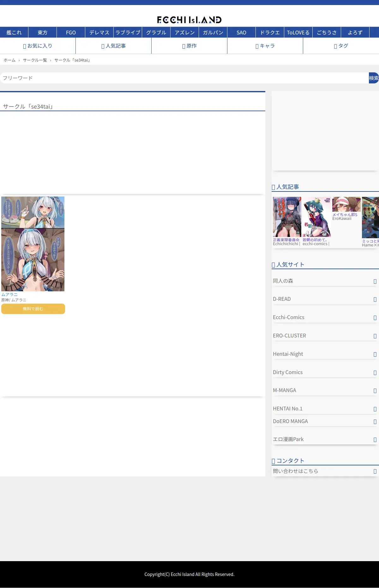Open the ガルパン category tab

tap(213, 33)
